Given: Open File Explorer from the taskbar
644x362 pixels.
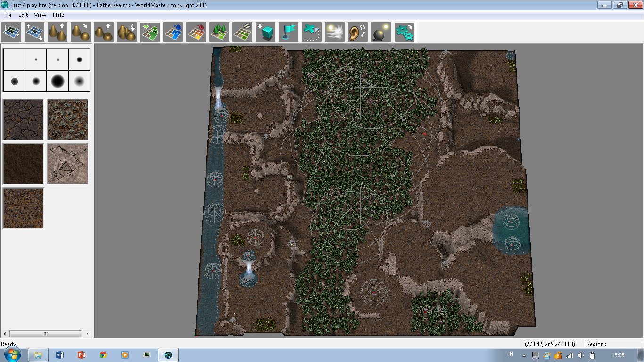Looking at the screenshot, I should click(38, 355).
